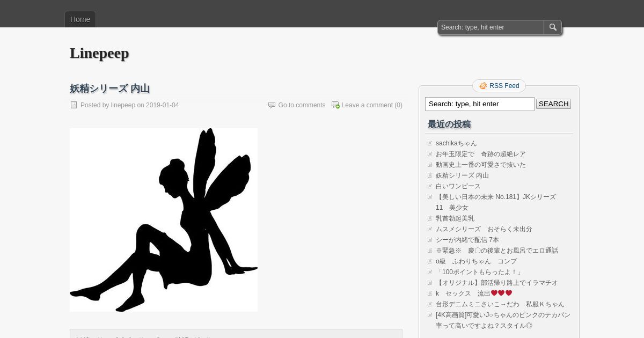Open recent post 乳首勃起美乳
This screenshot has height=338, width=644.
(x=455, y=218)
